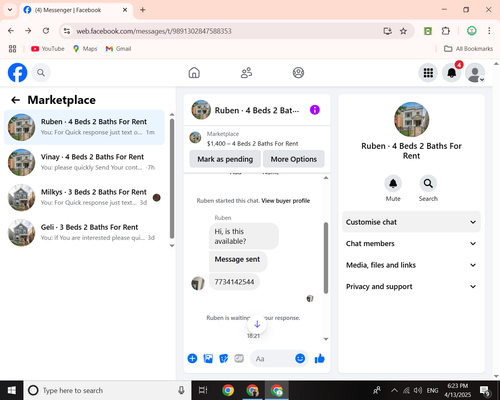Open Geli 3 Beds 2 Baths conversation
The width and height of the screenshot is (500, 400).
84,232
